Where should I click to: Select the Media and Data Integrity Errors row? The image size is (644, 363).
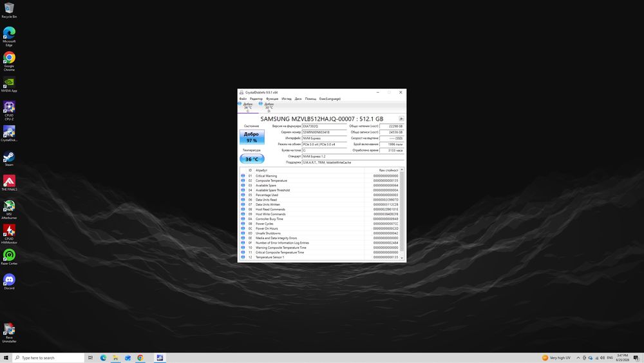(x=319, y=238)
